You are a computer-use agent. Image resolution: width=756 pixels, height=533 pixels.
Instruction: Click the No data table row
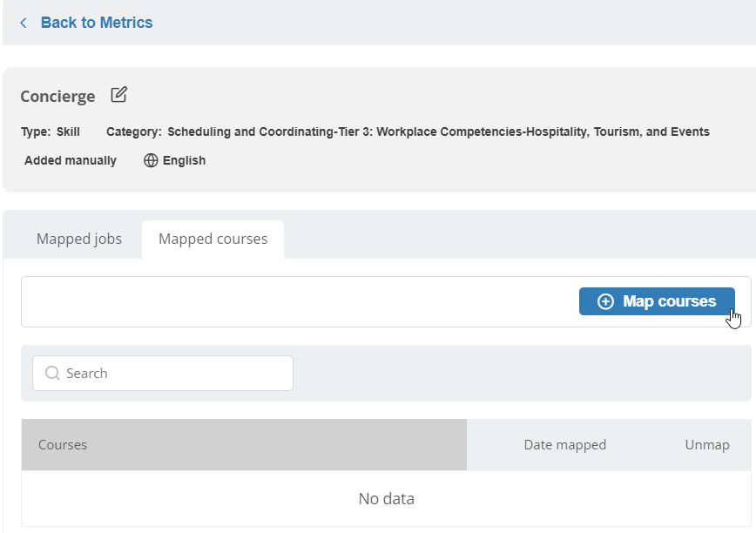click(x=386, y=499)
